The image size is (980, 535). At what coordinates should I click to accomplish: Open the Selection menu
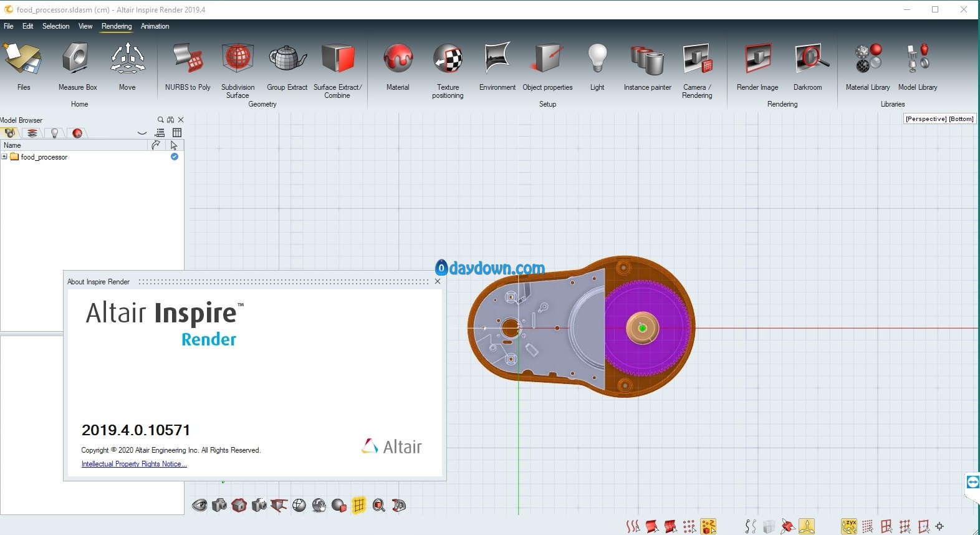pyautogui.click(x=55, y=26)
